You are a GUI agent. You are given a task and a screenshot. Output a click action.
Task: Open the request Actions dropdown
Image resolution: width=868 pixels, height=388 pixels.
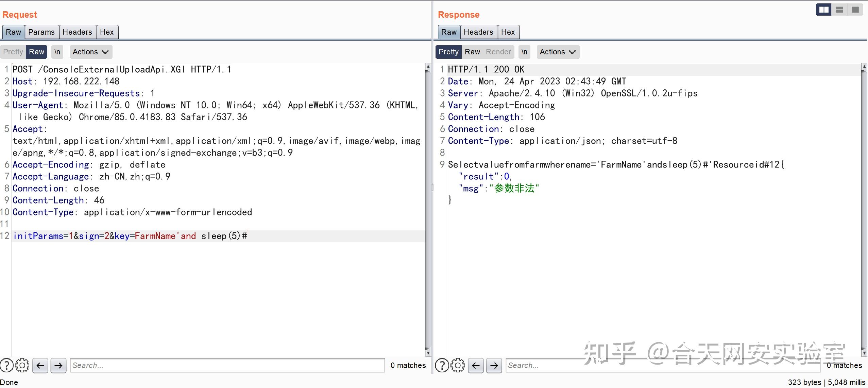(90, 52)
